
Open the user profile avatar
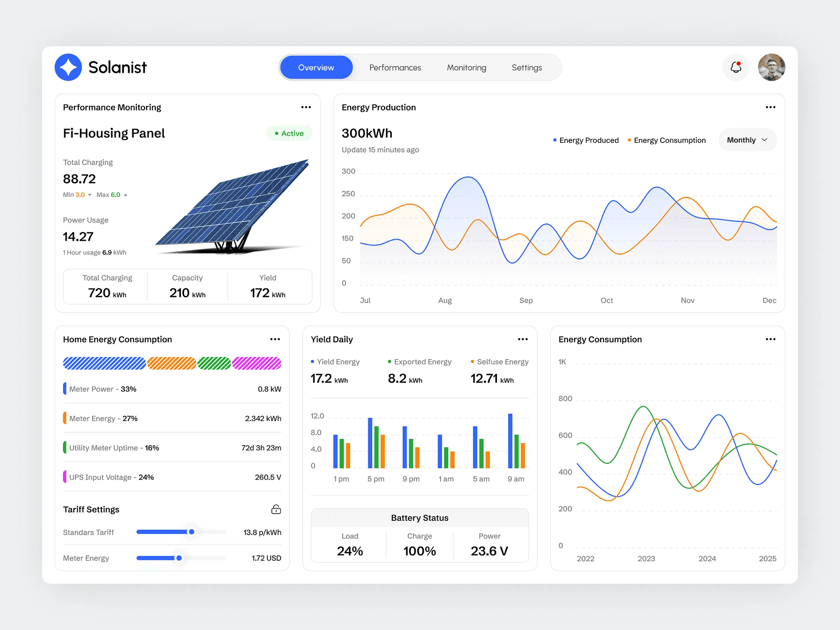tap(772, 67)
